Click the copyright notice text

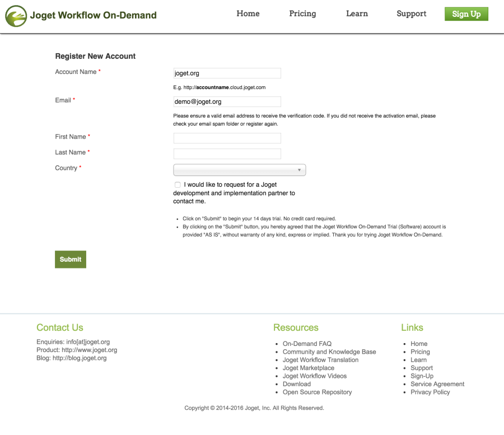[254, 408]
